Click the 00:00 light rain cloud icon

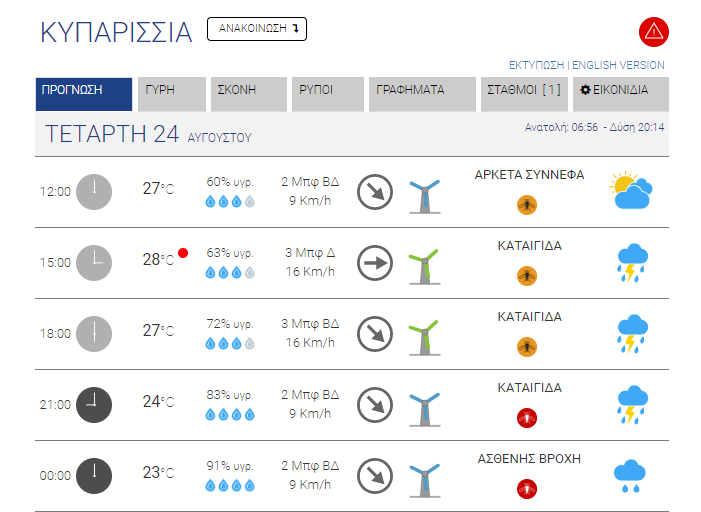pyautogui.click(x=630, y=476)
